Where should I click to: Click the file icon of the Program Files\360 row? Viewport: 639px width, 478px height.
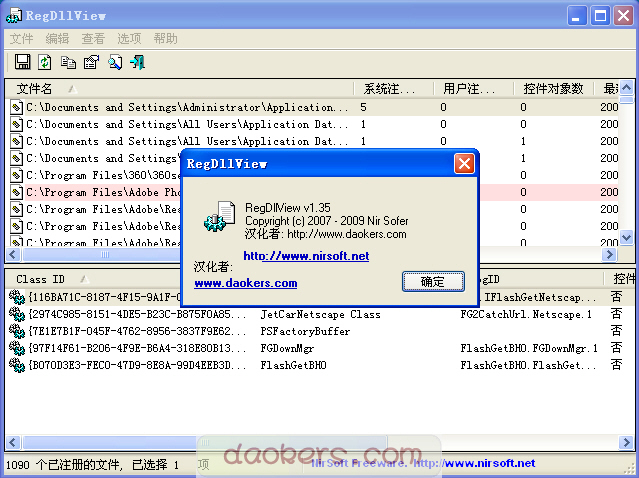click(16, 175)
